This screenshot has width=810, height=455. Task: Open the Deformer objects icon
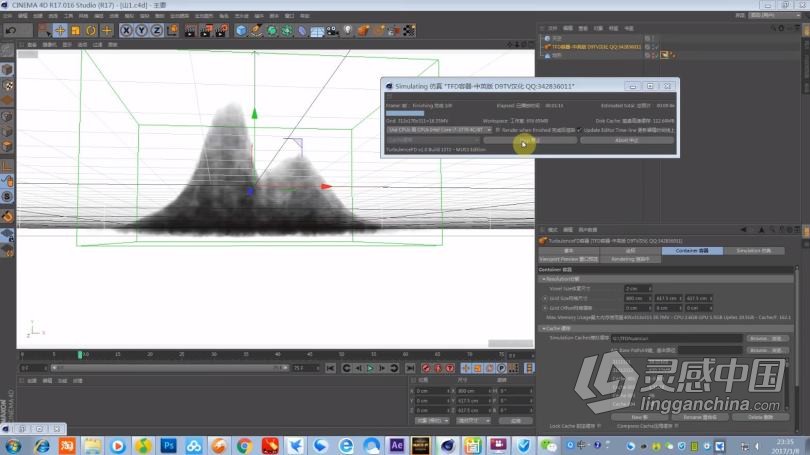click(x=302, y=30)
